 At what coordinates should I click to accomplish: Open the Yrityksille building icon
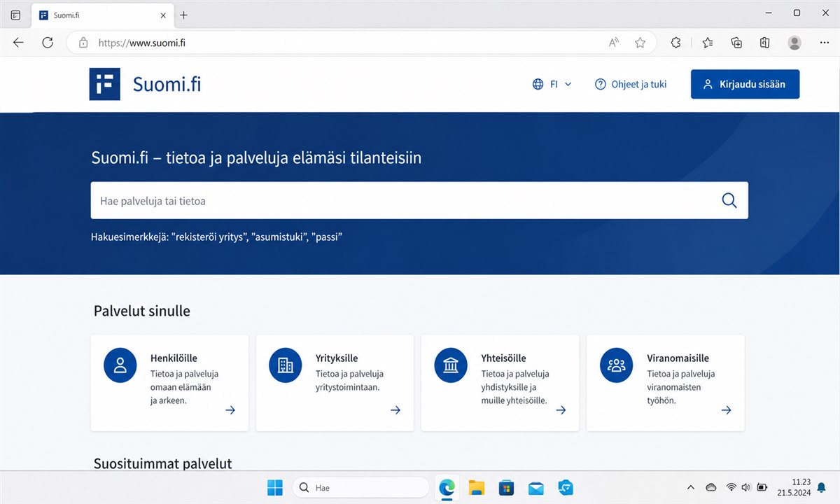click(x=285, y=366)
